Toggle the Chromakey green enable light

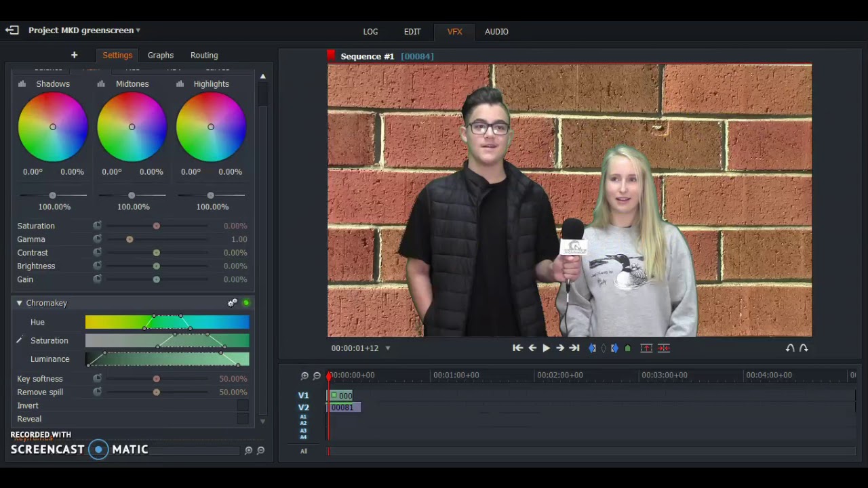point(246,303)
